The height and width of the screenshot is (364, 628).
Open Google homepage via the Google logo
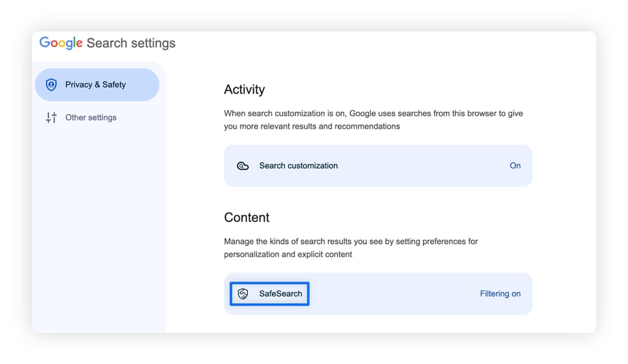pos(60,43)
